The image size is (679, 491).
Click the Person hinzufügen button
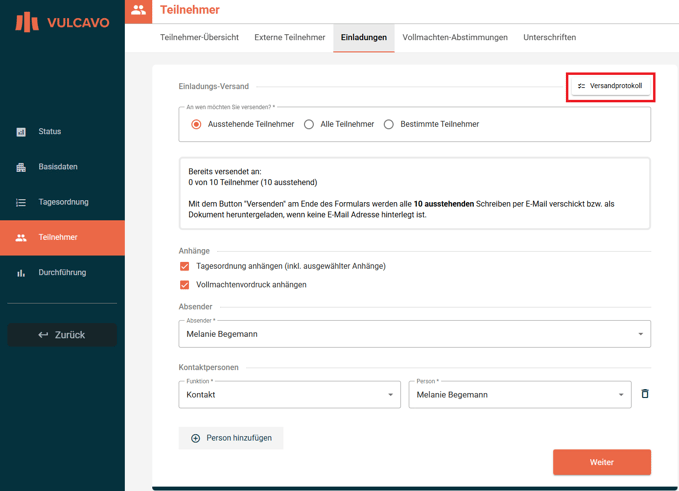click(x=231, y=438)
